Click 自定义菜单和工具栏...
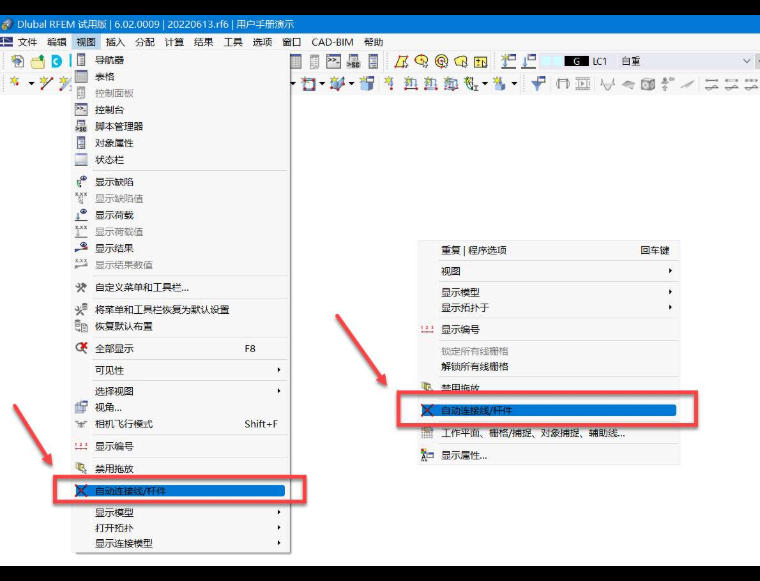The width and height of the screenshot is (760, 581). [x=181, y=288]
